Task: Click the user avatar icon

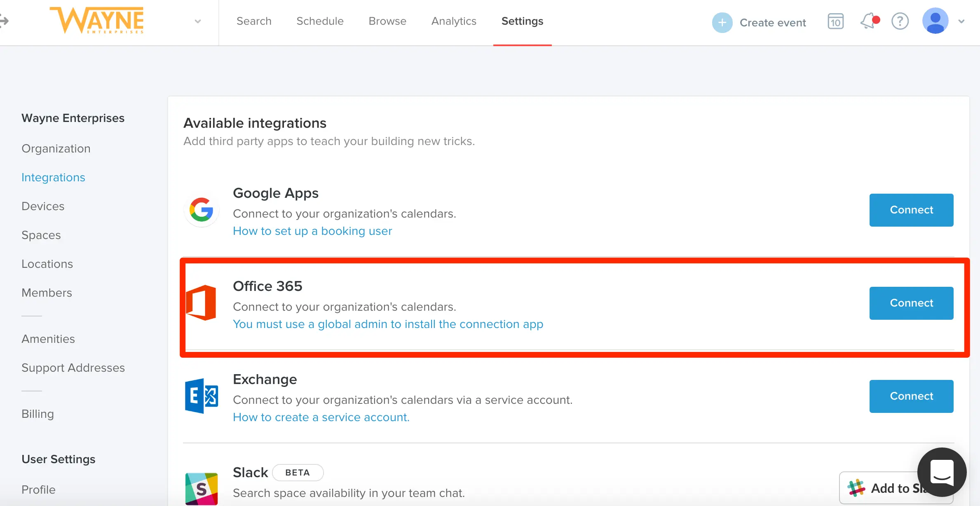Action: pos(935,21)
